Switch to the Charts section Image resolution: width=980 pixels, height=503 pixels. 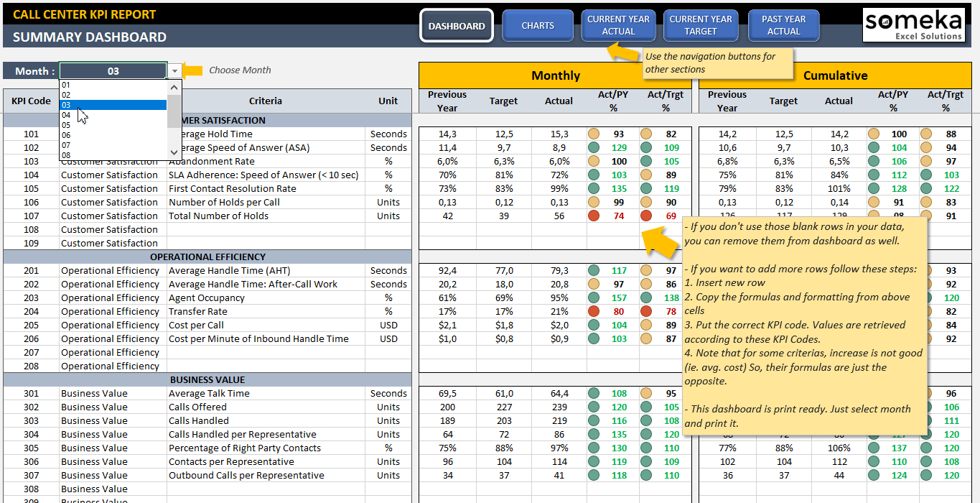tap(538, 26)
